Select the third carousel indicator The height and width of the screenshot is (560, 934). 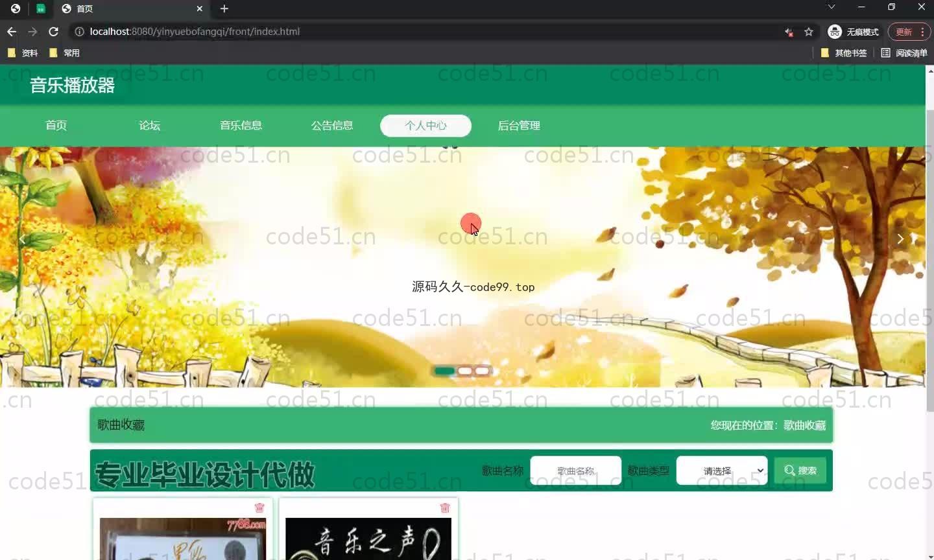(482, 371)
